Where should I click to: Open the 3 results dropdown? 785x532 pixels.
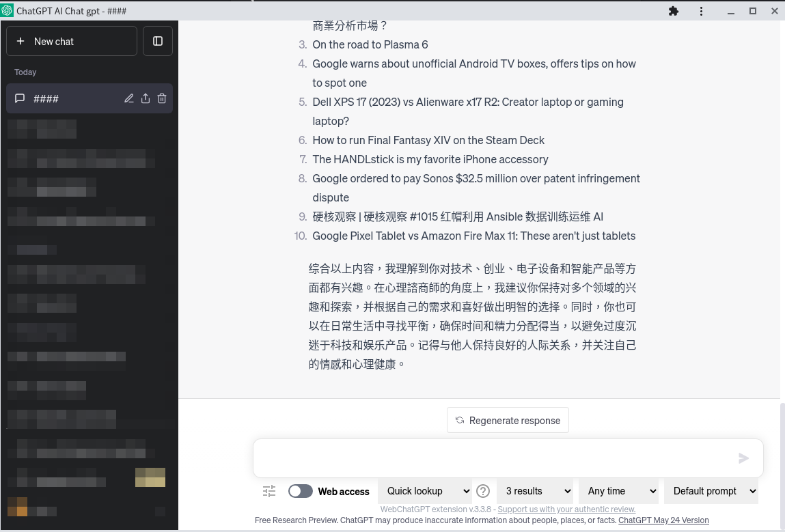[535, 491]
